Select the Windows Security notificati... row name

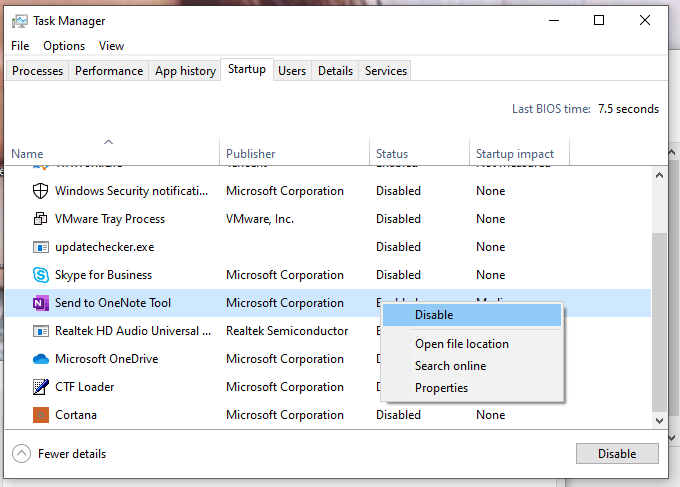click(131, 191)
